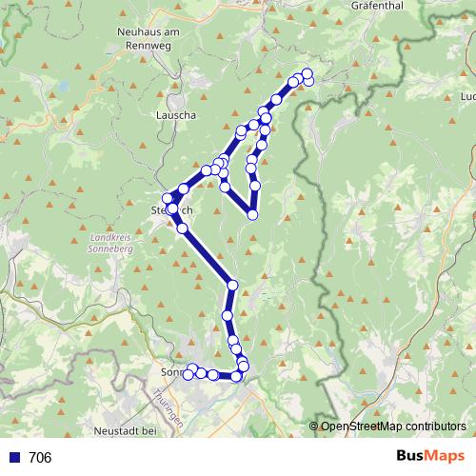This screenshot has width=476, height=476.
Task: Click the OpenStreetMap contributors attribution
Action: coord(387,426)
